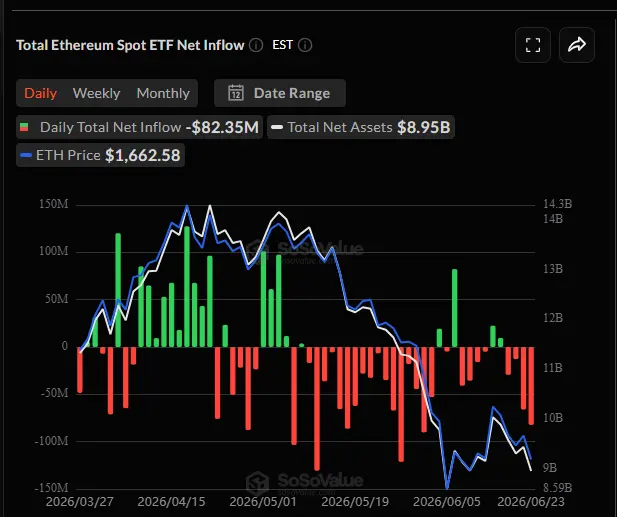Click the 2026/05/01 x-axis date label
The width and height of the screenshot is (617, 517).
click(x=263, y=502)
